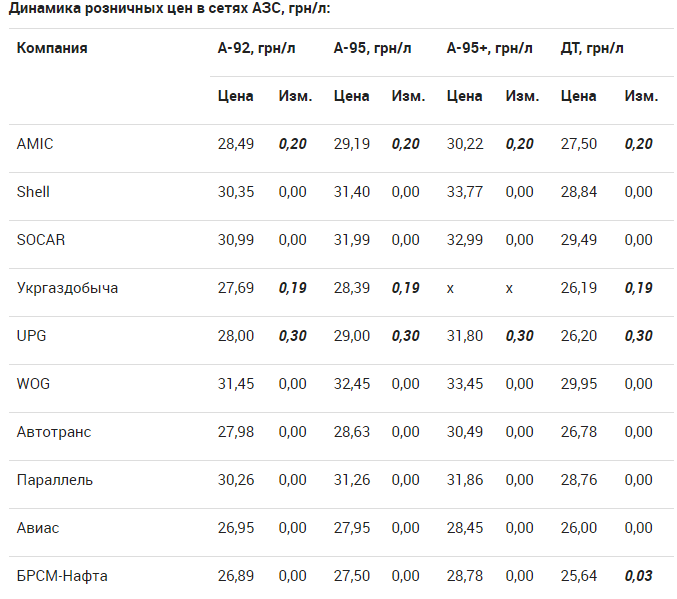Select the БРСМ-Нафта company name
Image resolution: width=677 pixels, height=599 pixels.
(62, 576)
